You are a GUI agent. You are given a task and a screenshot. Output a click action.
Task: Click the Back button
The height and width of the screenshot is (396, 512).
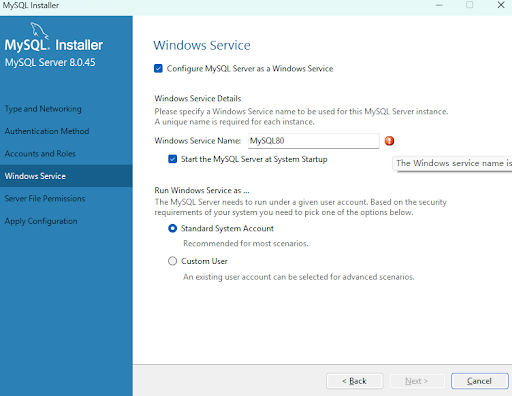coord(355,381)
